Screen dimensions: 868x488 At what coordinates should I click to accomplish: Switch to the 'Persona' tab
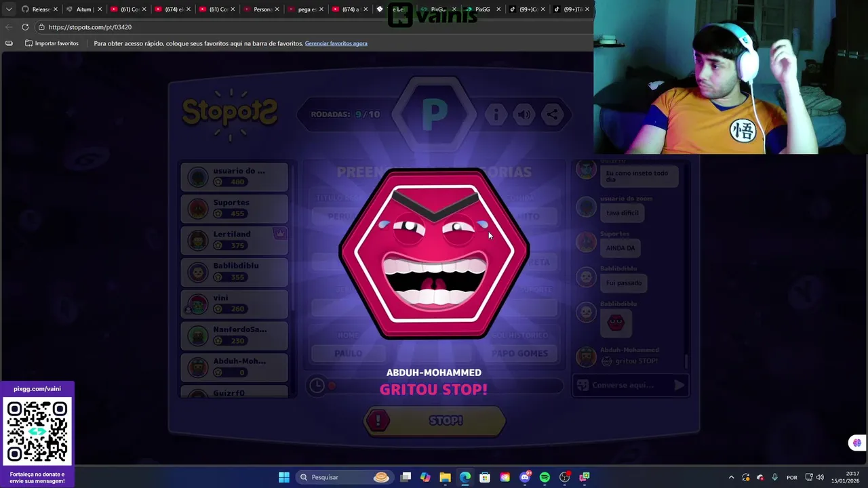tap(262, 9)
